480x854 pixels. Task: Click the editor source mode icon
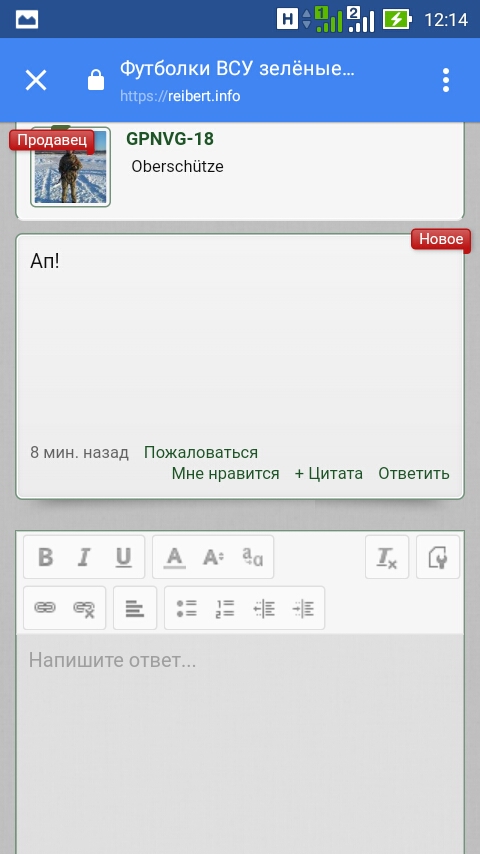[x=438, y=557]
